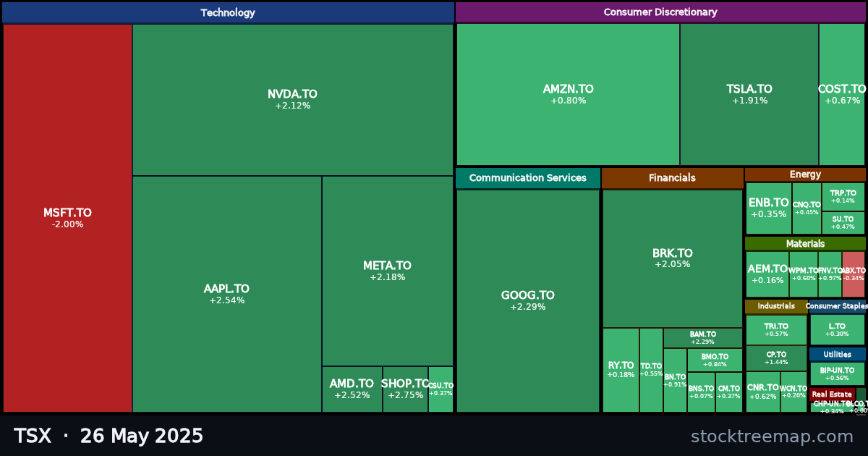Select the AEM.TO +0.16% tile

767,274
